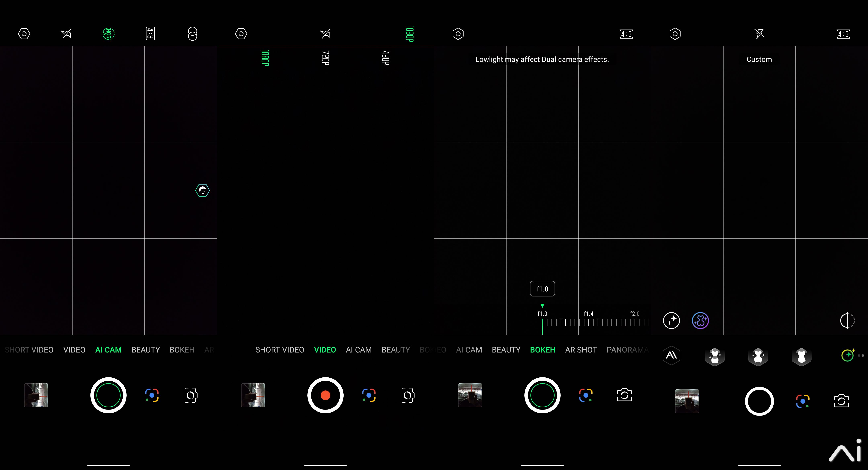868x470 pixels.
Task: Open the green sparkle custom beauty icon
Action: tap(848, 355)
